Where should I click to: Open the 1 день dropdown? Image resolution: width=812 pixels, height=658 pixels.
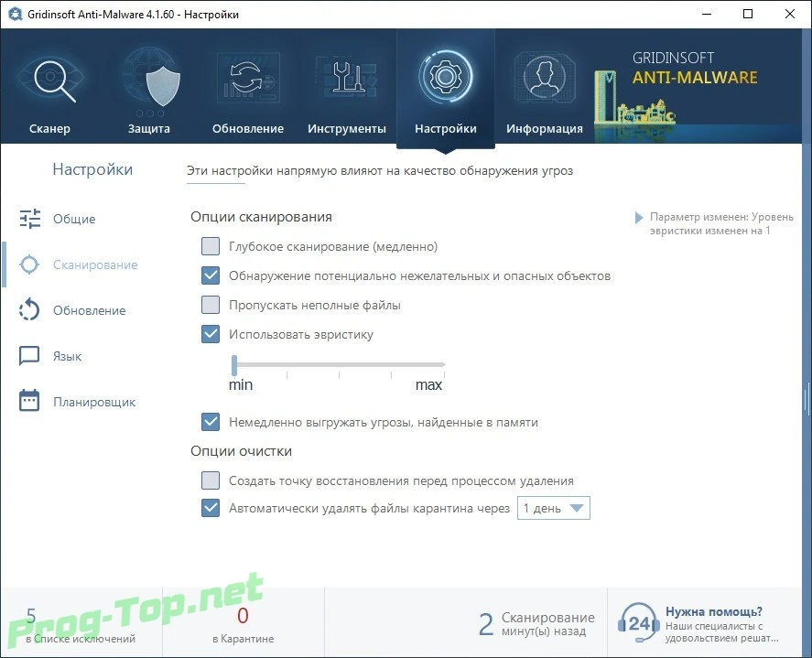click(x=553, y=509)
